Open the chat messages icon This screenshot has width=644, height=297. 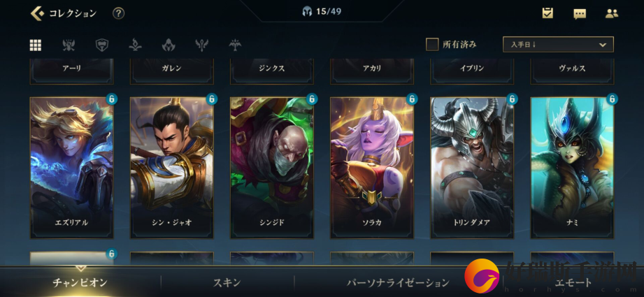pyautogui.click(x=580, y=14)
